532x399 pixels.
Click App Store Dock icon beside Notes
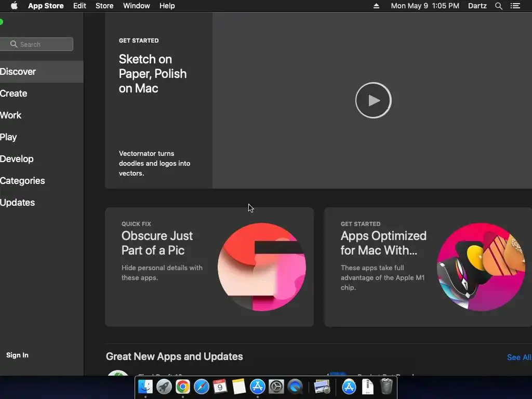point(258,387)
